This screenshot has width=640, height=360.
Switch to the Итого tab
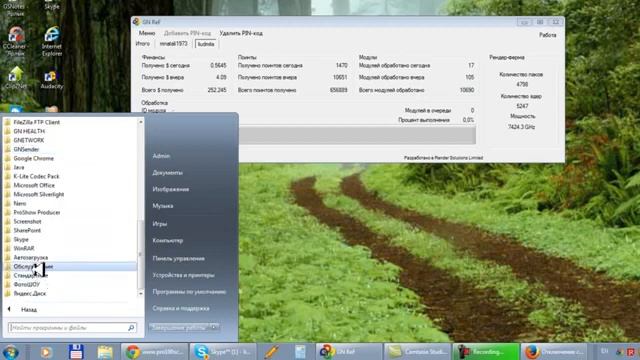tap(142, 44)
